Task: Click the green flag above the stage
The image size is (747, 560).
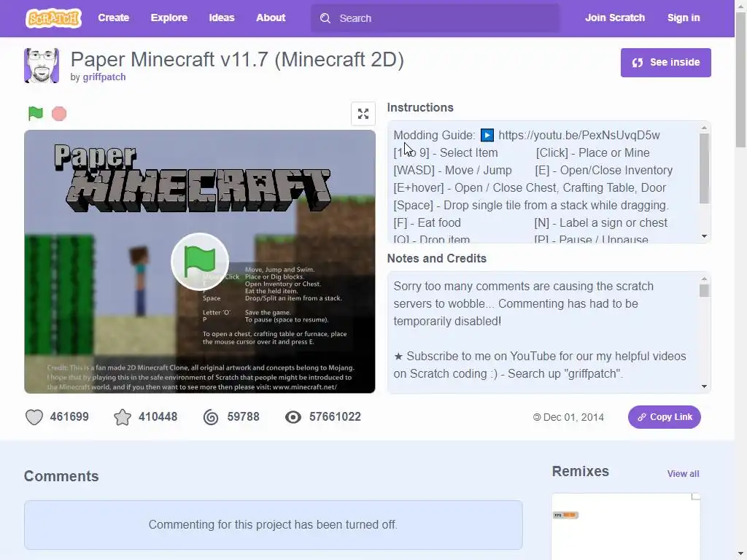Action: point(35,113)
